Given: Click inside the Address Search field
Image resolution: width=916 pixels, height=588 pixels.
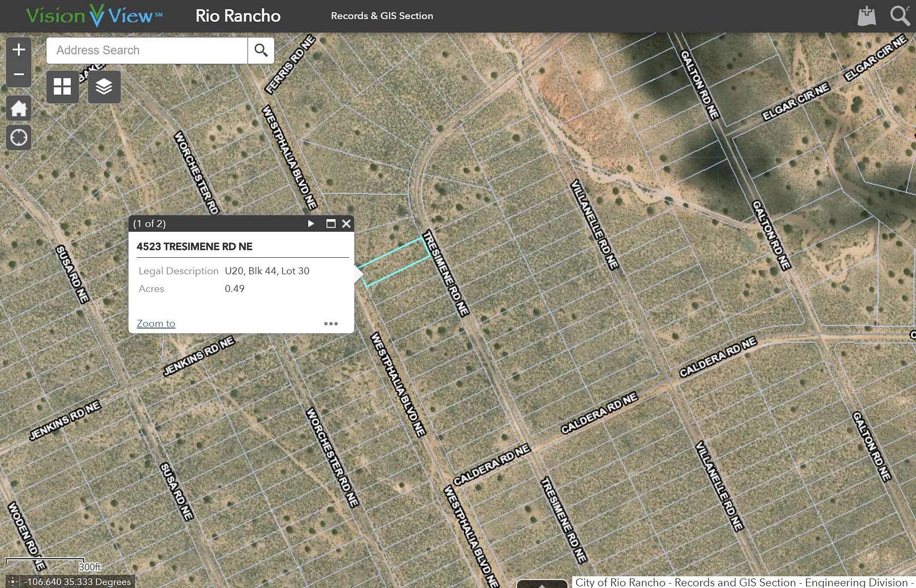Looking at the screenshot, I should pos(146,50).
